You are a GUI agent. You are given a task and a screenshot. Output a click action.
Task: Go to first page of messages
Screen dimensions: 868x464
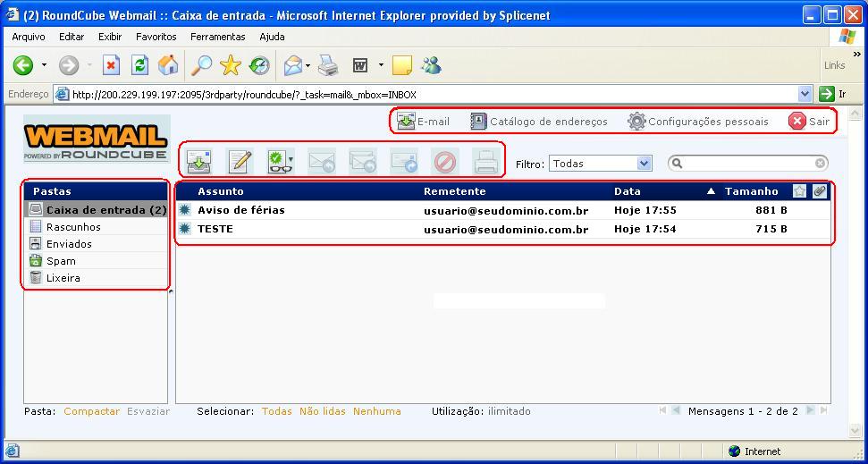coord(662,411)
